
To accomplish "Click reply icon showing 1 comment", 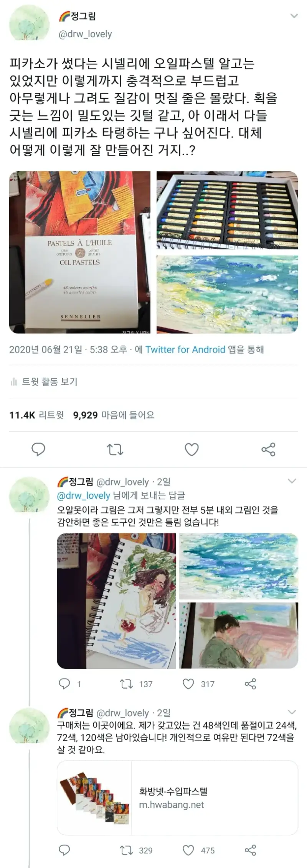I will 69,684.
